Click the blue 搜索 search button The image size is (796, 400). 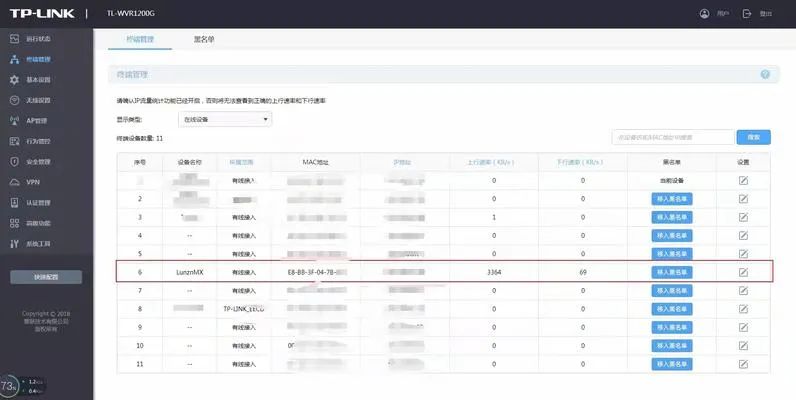(754, 137)
